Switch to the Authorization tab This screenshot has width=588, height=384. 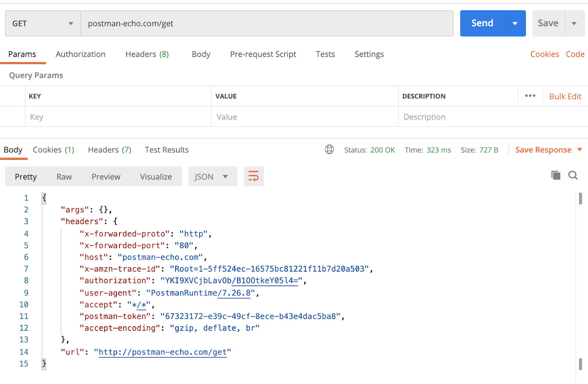(x=80, y=54)
